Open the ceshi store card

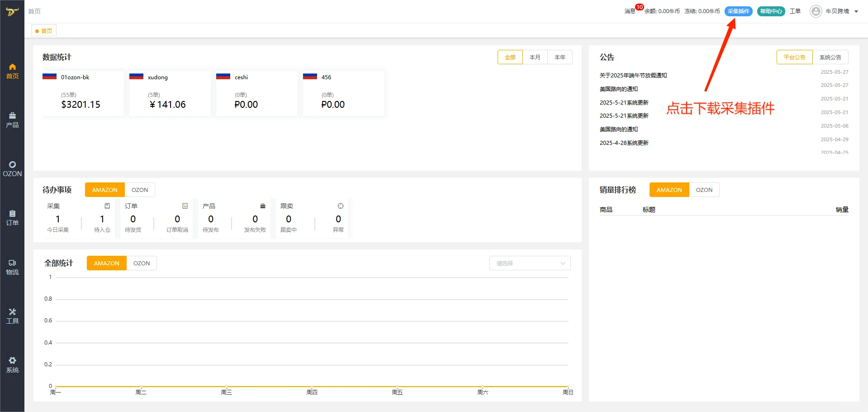pyautogui.click(x=256, y=93)
